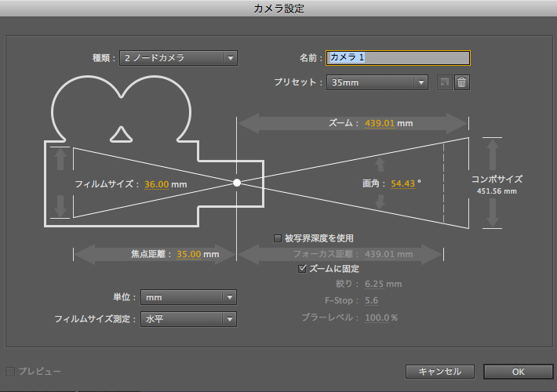Screen dimensions: 557x392
Task: Click the 名前 camera name field
Action: 398,58
